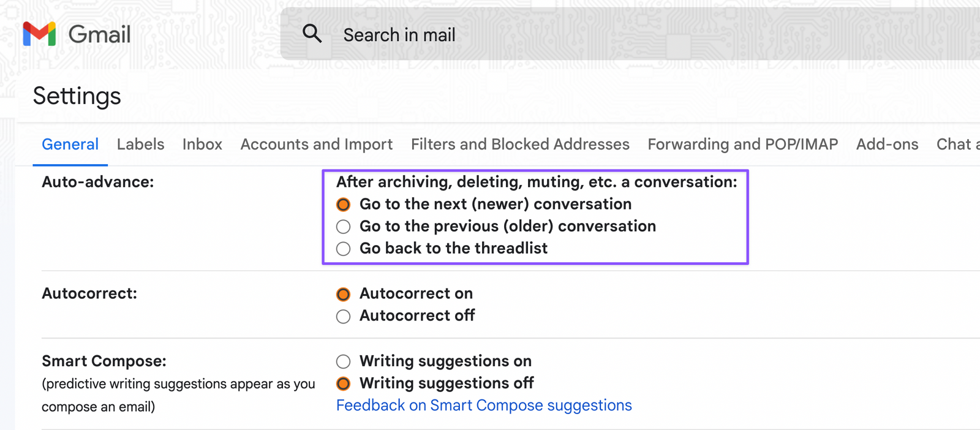This screenshot has width=980, height=430.
Task: Open Forwarding and POP/IMAP settings
Action: coord(742,144)
